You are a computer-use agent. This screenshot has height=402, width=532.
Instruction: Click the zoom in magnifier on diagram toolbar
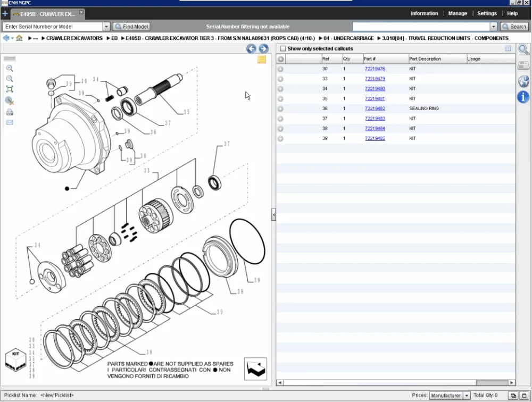point(10,69)
